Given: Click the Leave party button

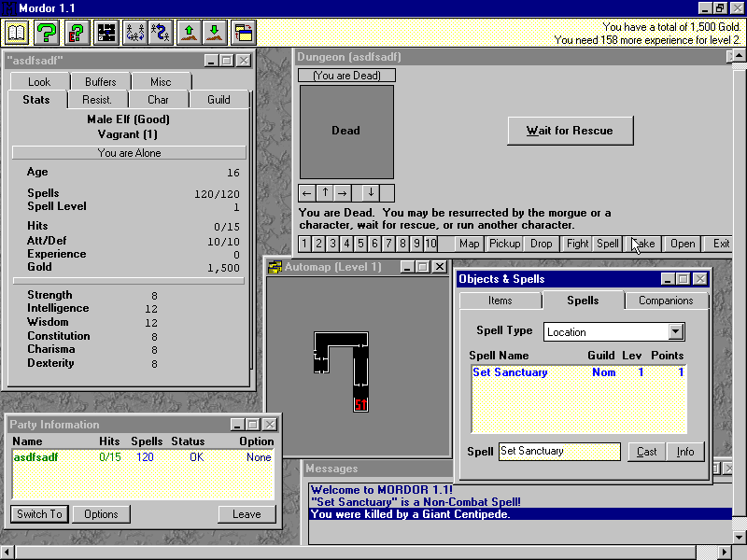Looking at the screenshot, I should tap(247, 514).
